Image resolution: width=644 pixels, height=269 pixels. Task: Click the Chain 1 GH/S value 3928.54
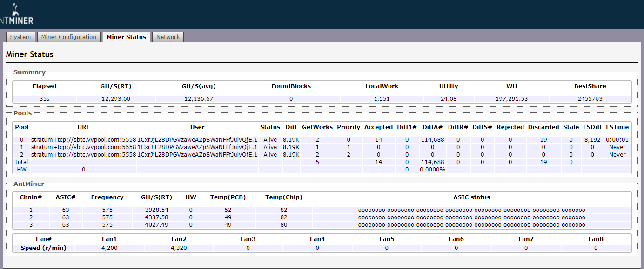pos(156,210)
